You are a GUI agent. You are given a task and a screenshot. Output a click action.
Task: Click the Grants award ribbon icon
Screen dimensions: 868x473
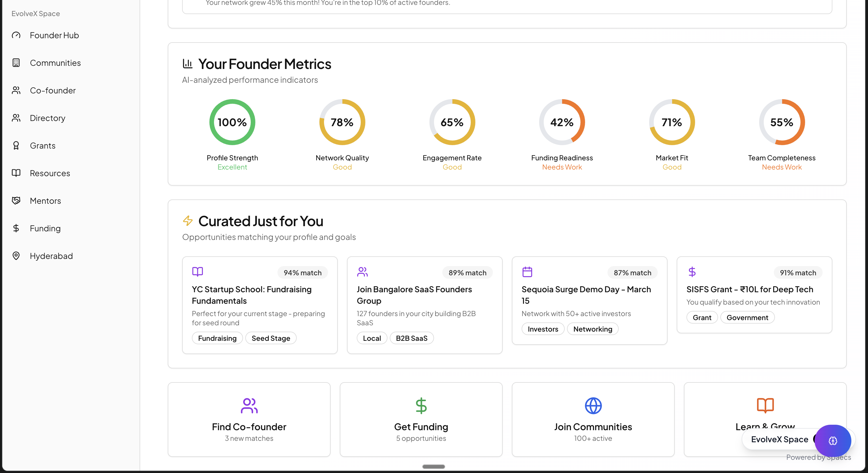[x=16, y=145]
